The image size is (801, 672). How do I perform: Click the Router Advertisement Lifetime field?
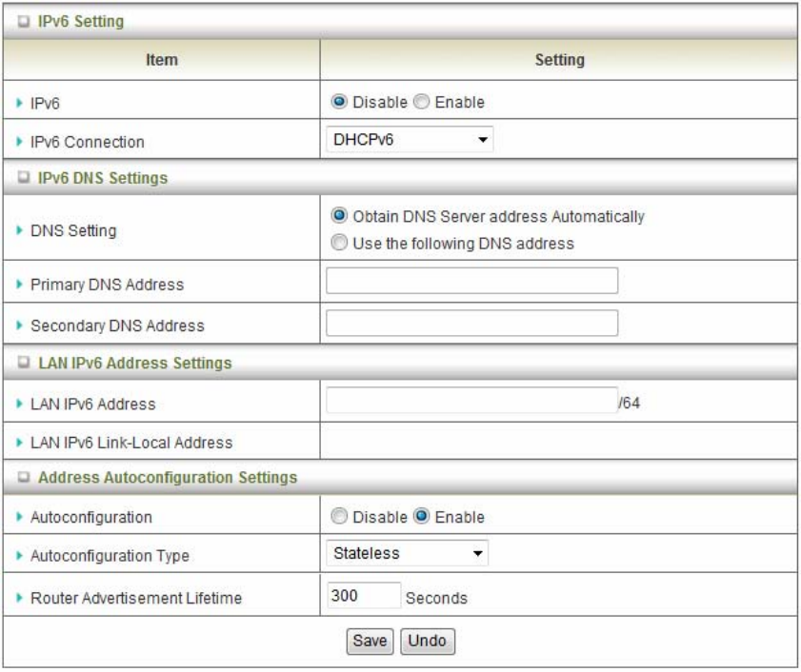click(362, 596)
